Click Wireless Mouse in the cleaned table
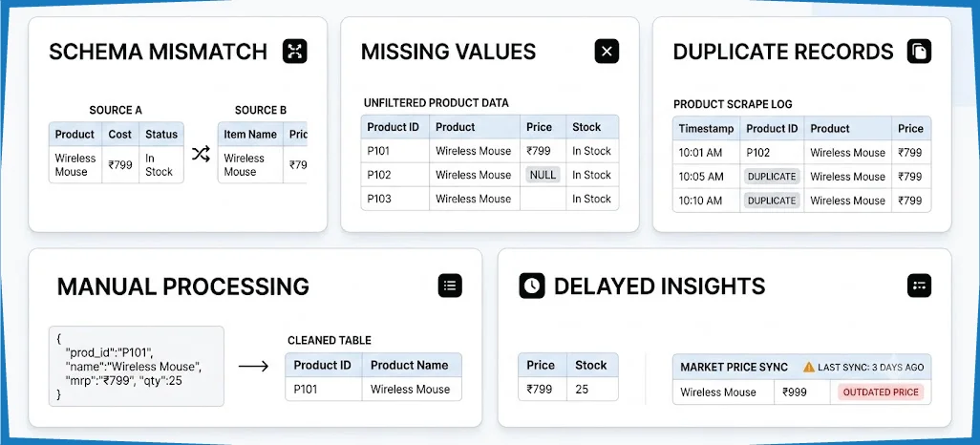Viewport: 980px width, 445px height. point(412,389)
